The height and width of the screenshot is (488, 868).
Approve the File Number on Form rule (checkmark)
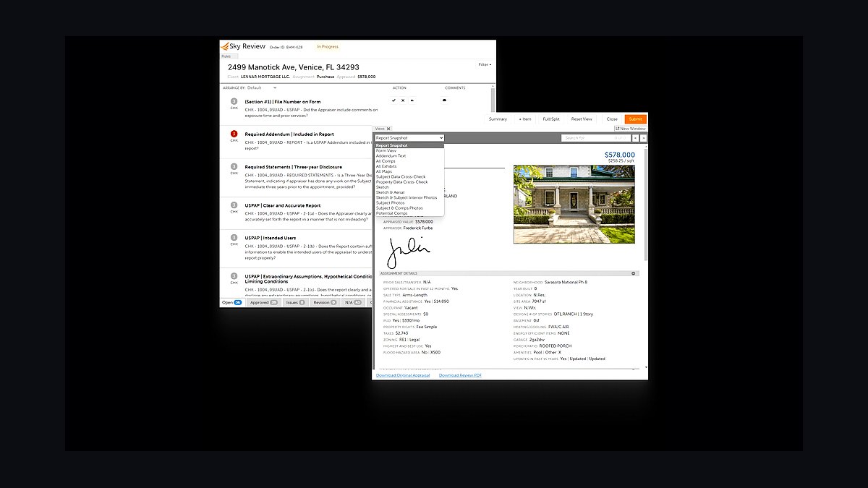[x=393, y=100]
